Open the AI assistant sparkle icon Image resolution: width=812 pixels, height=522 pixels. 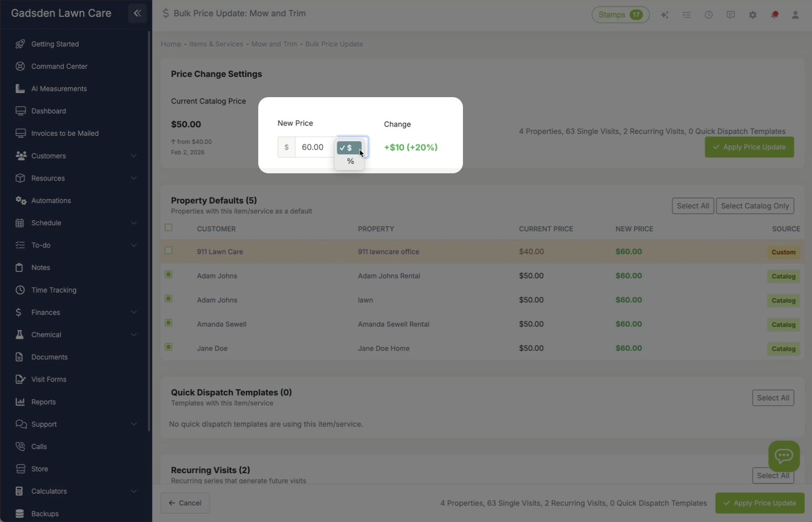pos(665,14)
